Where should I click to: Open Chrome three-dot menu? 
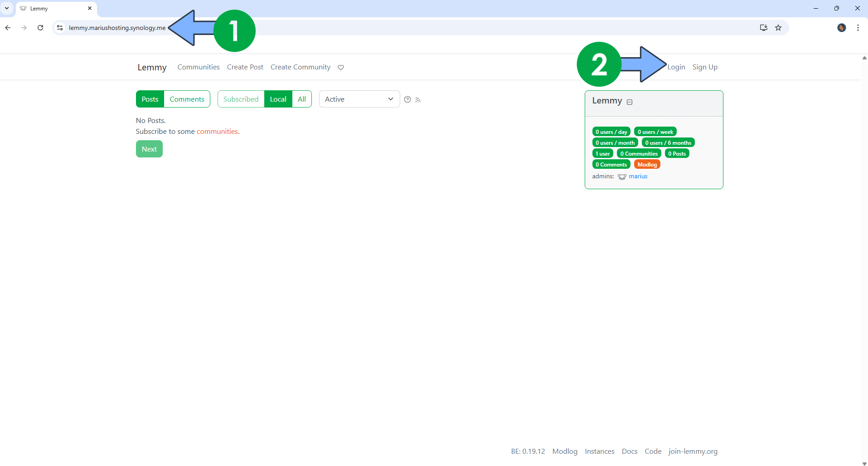point(858,28)
